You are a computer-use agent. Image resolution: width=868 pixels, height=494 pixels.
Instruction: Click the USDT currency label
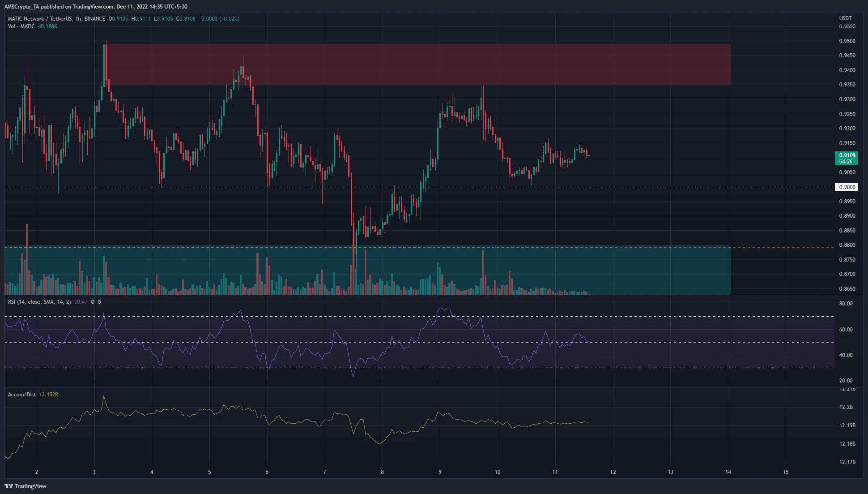(845, 18)
